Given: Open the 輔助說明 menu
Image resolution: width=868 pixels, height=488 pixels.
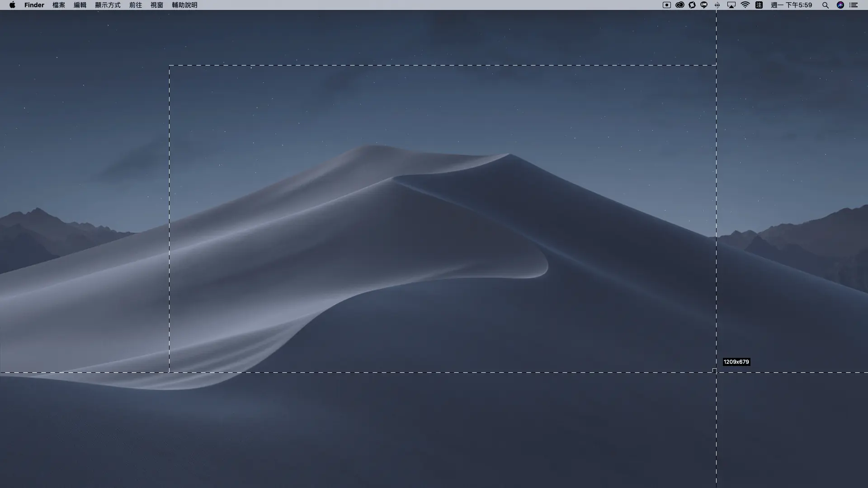Looking at the screenshot, I should click(184, 5).
